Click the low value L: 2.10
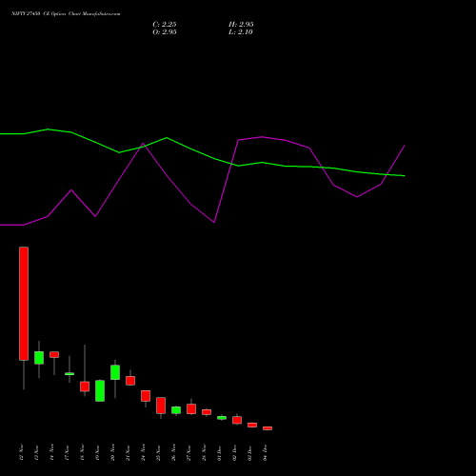The height and width of the screenshot is (476, 476). [241, 31]
